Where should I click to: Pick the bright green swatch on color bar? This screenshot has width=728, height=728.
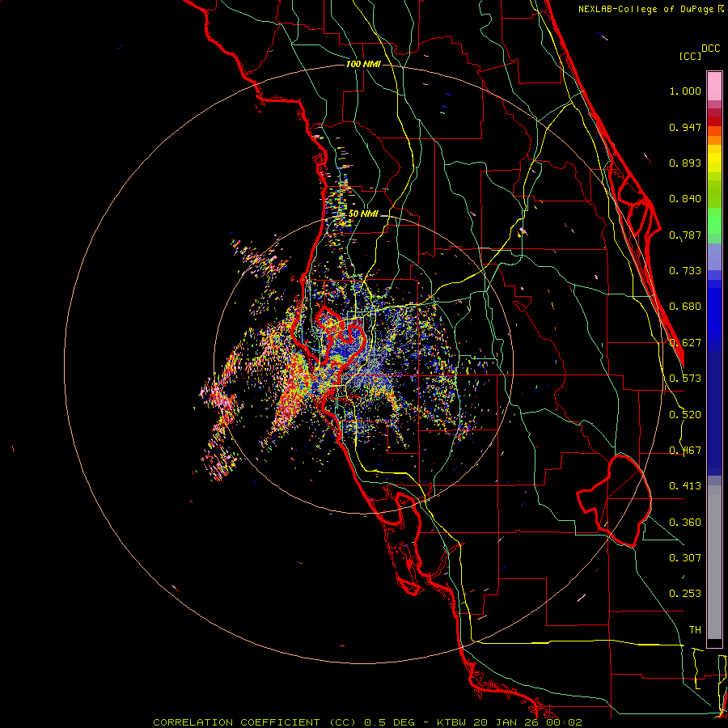tap(714, 221)
